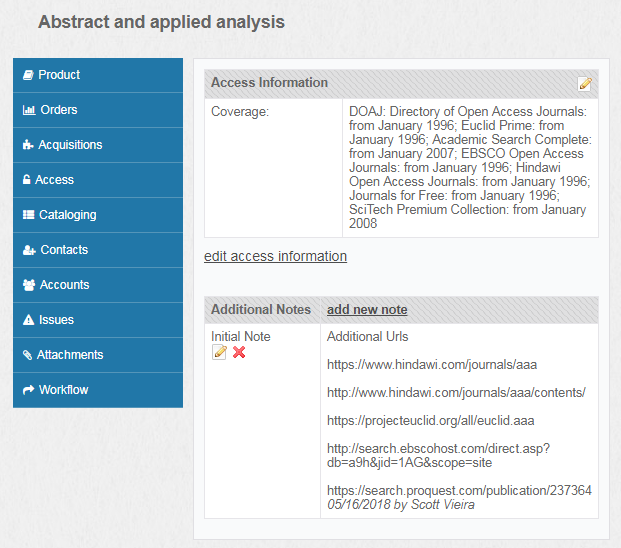
Task: Show the Attachments tab
Action: coord(98,355)
